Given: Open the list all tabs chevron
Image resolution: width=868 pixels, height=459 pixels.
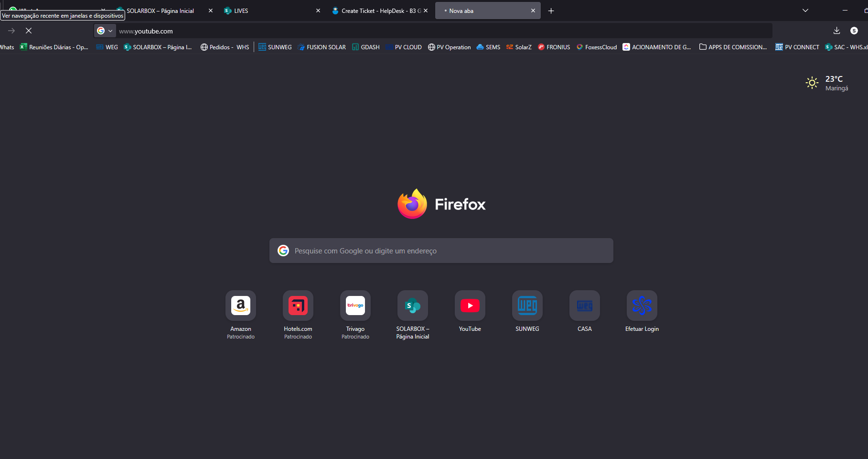Looking at the screenshot, I should click(805, 11).
